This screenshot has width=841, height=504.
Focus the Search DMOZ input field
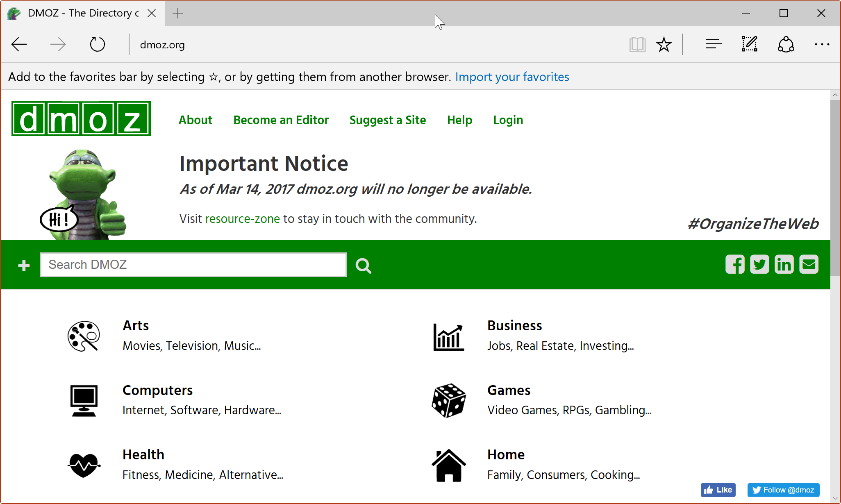click(x=193, y=265)
